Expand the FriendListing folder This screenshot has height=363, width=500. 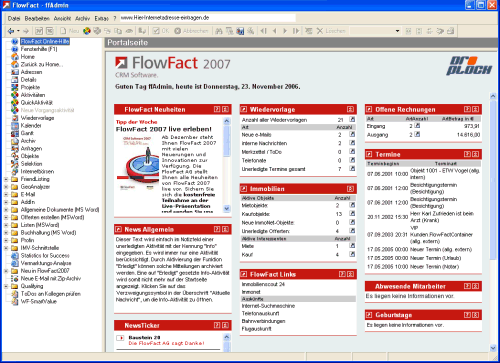pos(6,179)
